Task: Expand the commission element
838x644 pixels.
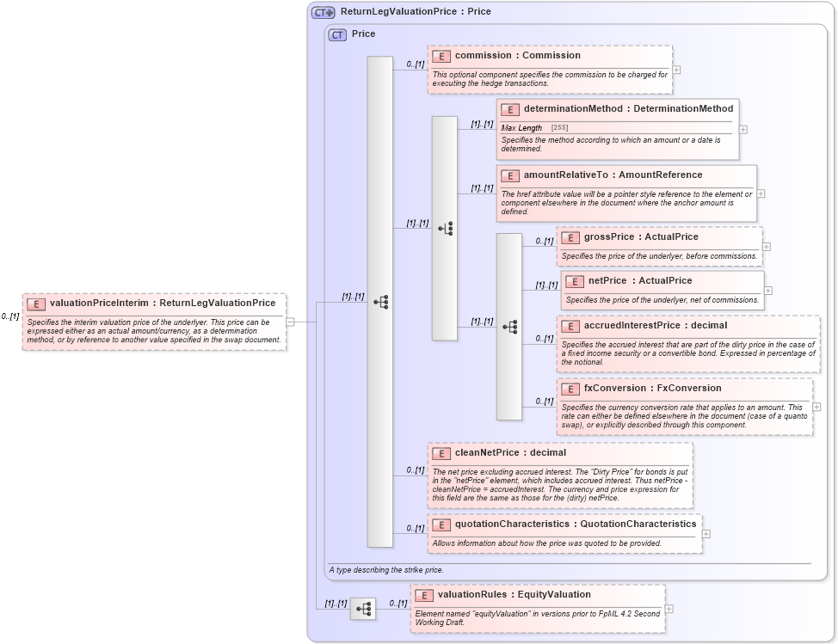Action: click(676, 70)
